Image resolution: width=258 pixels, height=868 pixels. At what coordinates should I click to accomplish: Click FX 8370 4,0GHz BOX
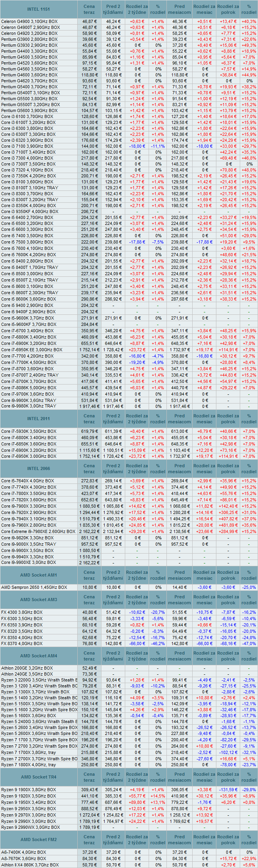[x=22, y=644]
